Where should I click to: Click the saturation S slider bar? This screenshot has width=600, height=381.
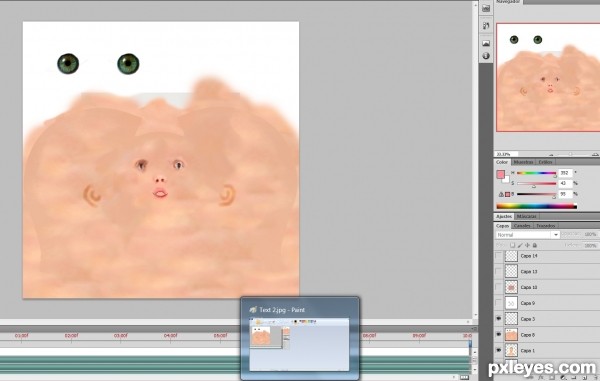[x=536, y=184]
